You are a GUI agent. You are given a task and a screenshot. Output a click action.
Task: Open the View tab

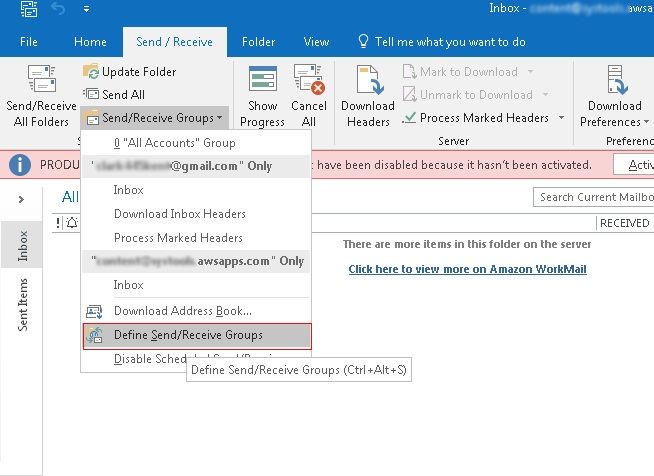[316, 42]
